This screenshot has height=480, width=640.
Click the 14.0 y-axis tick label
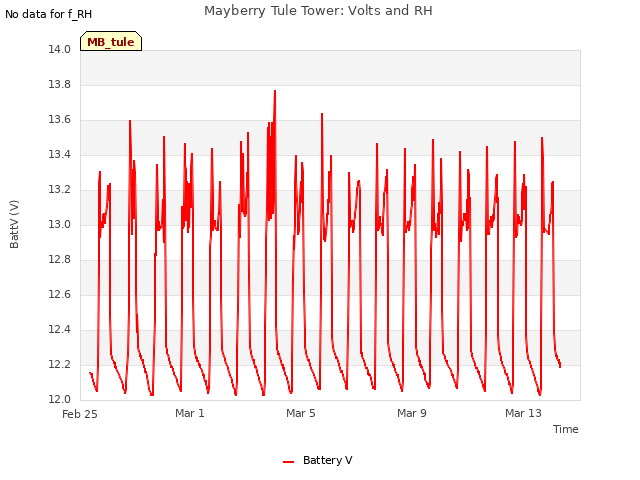pyautogui.click(x=60, y=49)
